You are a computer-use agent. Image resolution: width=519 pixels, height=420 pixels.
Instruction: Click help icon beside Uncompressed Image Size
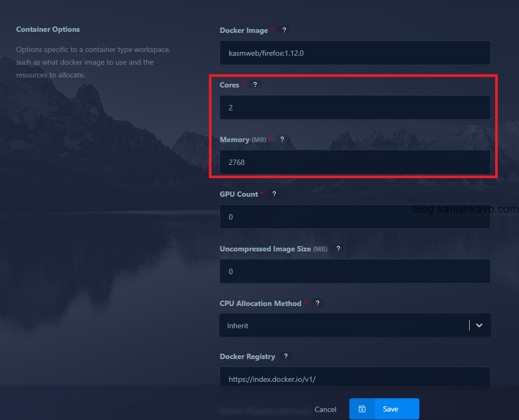338,249
